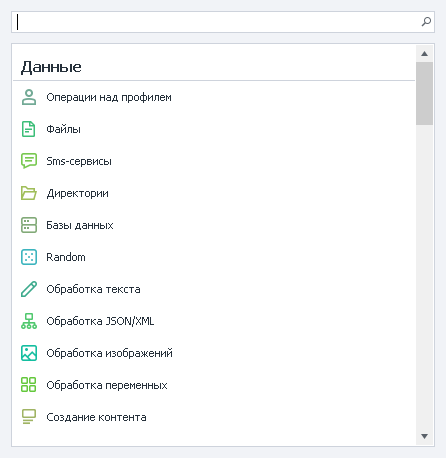446x458 pixels.
Task: Click the Создание контента monitor icon
Action: 29,417
